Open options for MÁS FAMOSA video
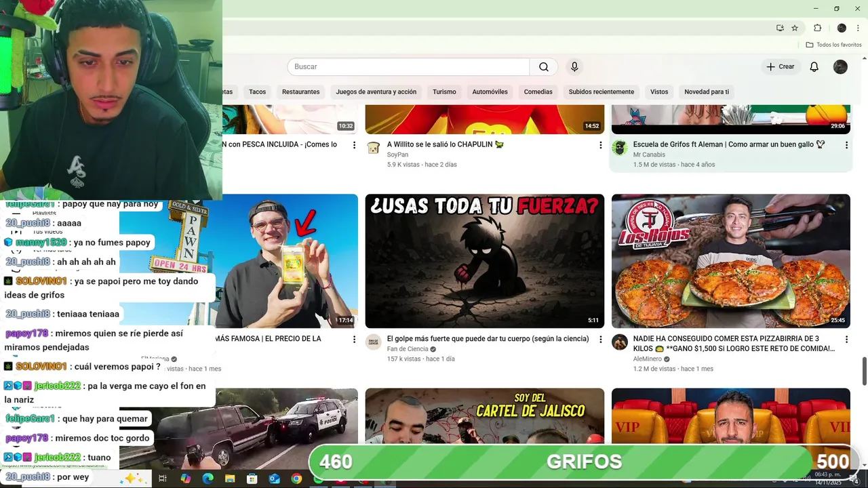This screenshot has width=868, height=488. 354,339
